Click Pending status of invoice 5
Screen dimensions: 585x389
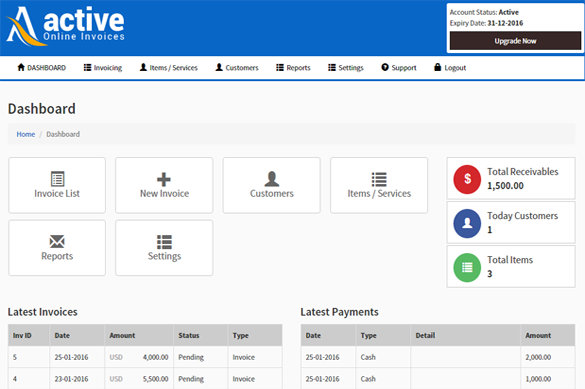point(191,357)
